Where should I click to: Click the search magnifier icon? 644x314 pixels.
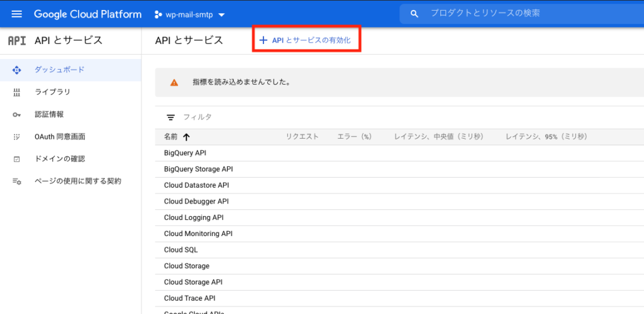coord(414,14)
